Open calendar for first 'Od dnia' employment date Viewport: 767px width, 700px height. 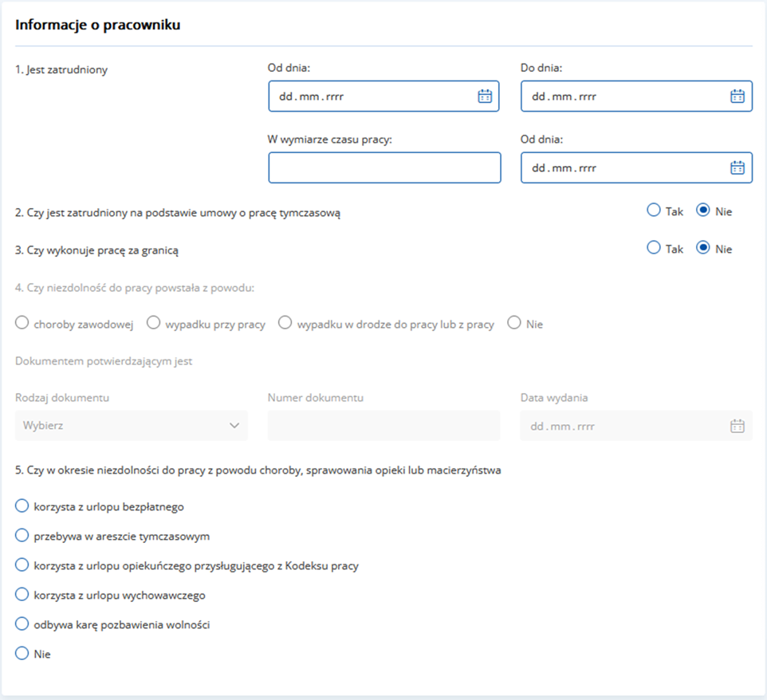[484, 96]
